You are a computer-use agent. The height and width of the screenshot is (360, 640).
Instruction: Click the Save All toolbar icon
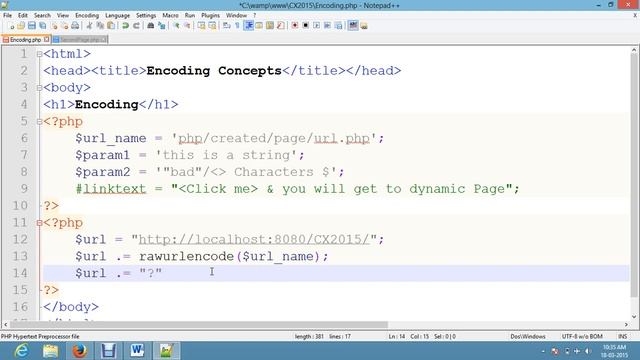pos(42,26)
